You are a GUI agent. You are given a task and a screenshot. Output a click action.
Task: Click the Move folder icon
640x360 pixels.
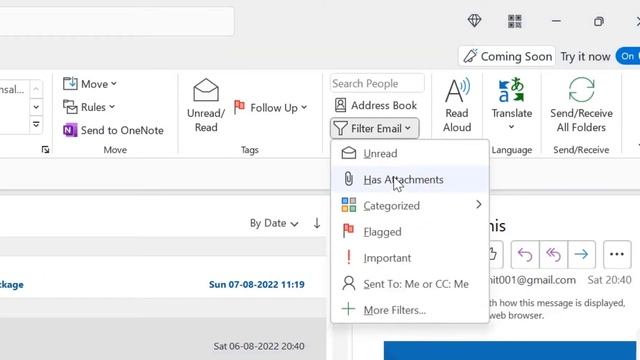(70, 84)
